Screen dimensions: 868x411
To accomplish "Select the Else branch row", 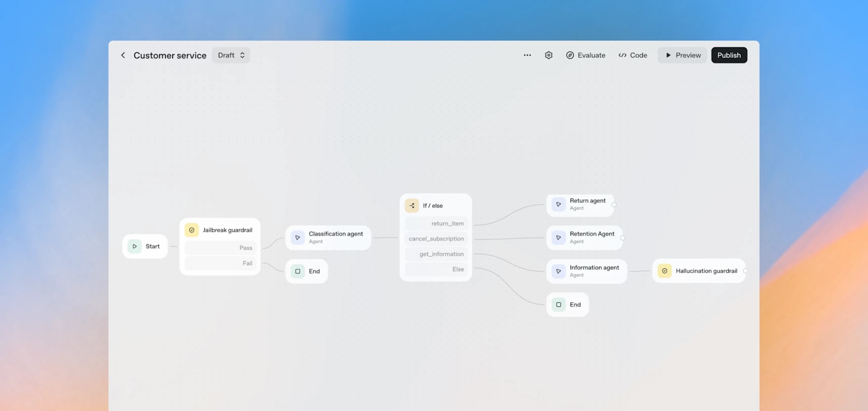I will [436, 269].
